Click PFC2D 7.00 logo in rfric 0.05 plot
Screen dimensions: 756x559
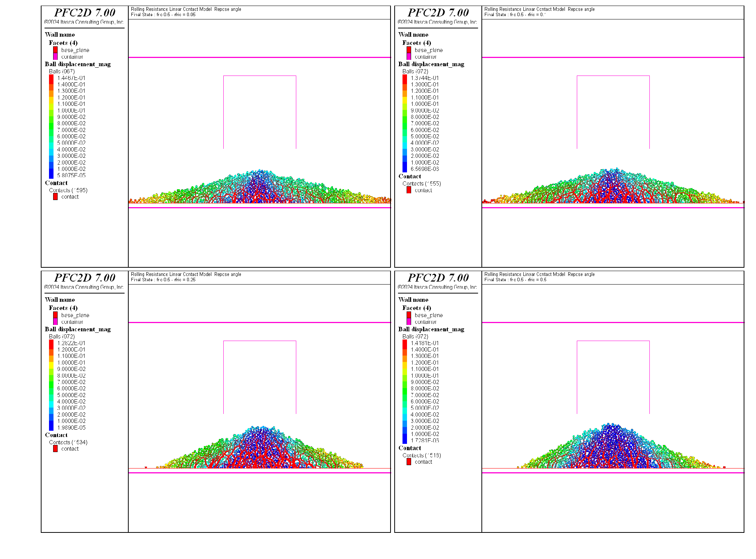click(85, 12)
